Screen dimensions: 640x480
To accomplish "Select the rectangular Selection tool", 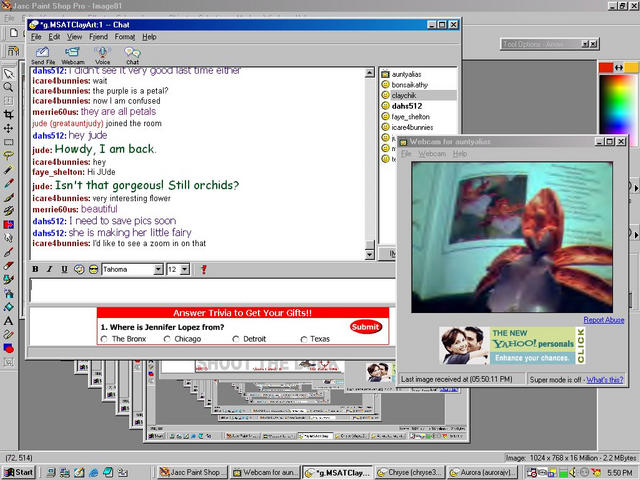I will [x=8, y=142].
